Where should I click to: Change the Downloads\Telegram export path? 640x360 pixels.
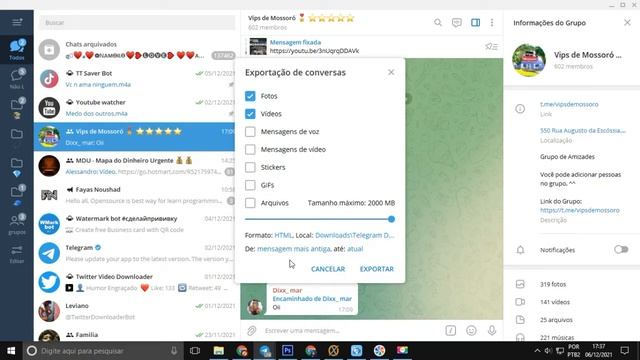tap(355, 235)
